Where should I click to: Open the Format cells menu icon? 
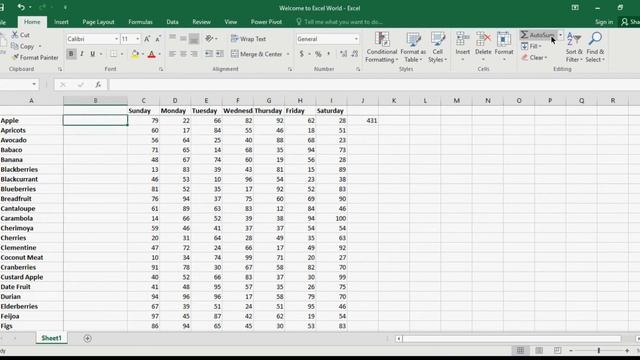click(x=504, y=39)
